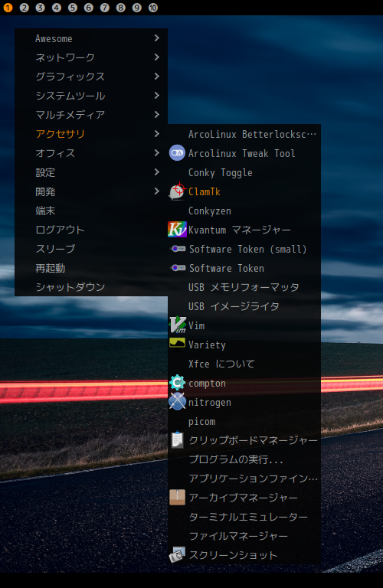Expand the Awesome submenu arrow
This screenshot has height=588, width=383.
[157, 38]
